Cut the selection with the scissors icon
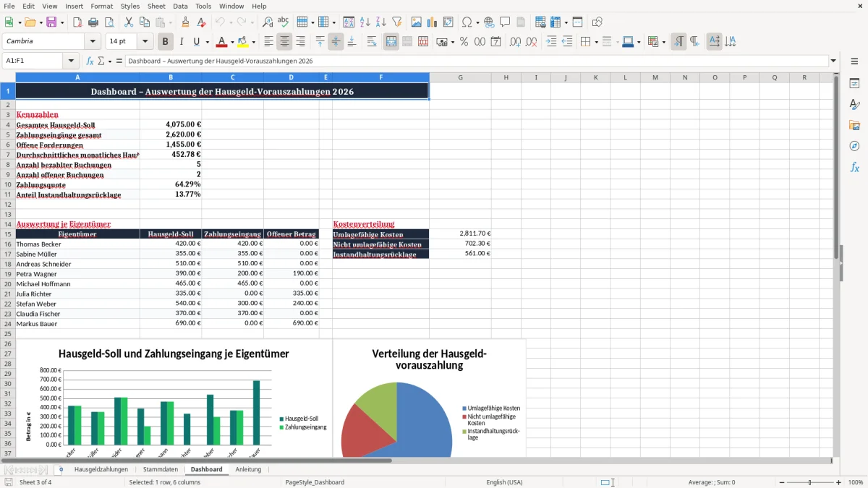Viewport: 868px width, 488px height. point(129,22)
